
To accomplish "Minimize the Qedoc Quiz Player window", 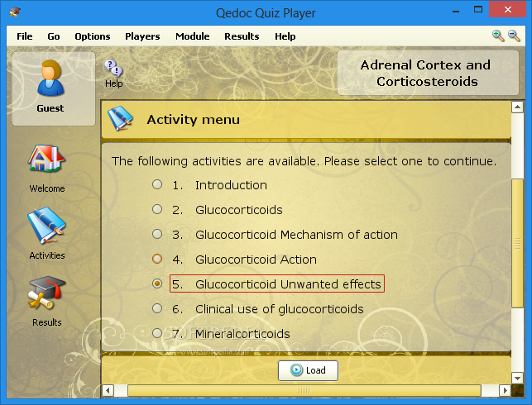I will coord(456,10).
